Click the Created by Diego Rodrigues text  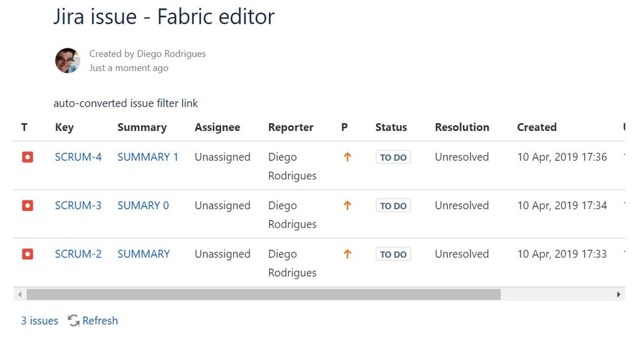click(x=148, y=54)
